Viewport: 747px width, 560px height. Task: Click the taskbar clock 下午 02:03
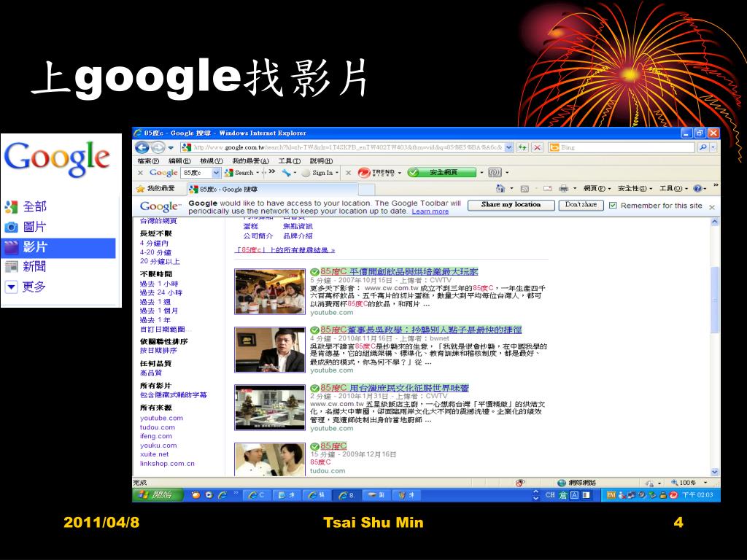(x=697, y=495)
